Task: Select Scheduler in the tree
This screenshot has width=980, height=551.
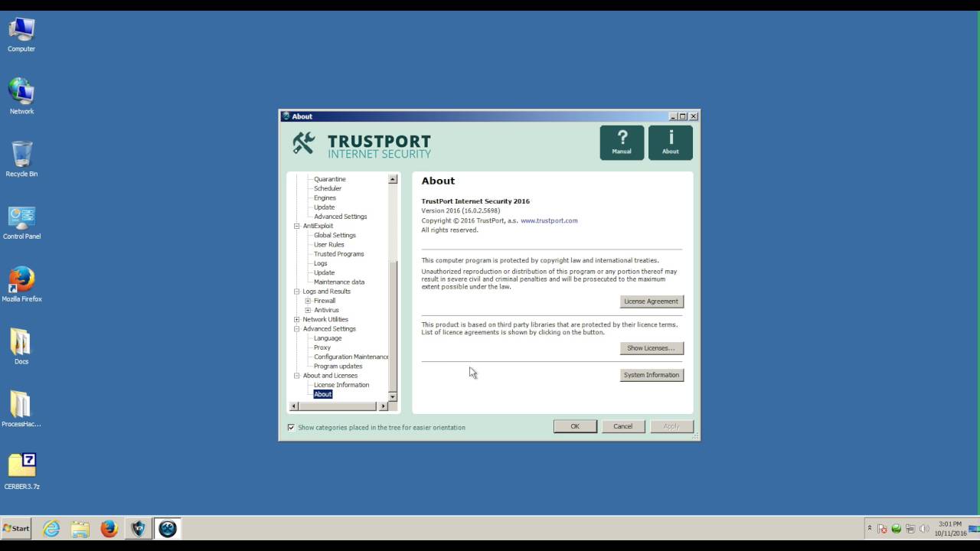Action: 328,188
